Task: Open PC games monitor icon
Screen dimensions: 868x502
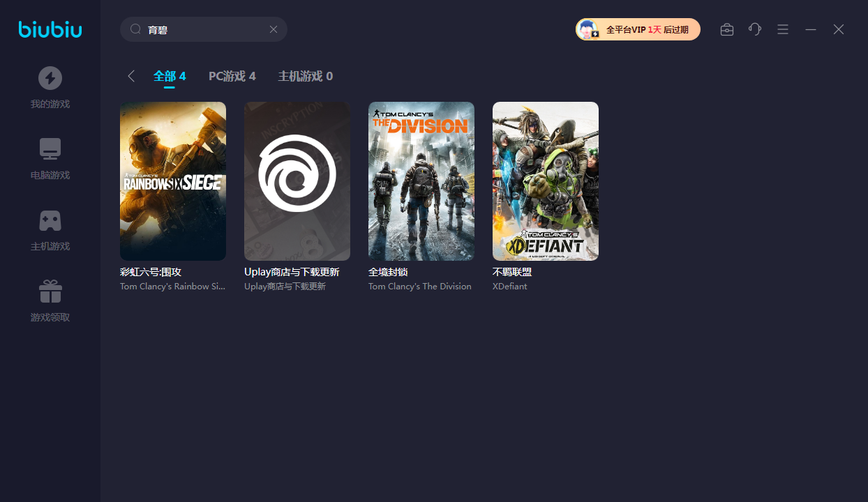Action: click(50, 149)
